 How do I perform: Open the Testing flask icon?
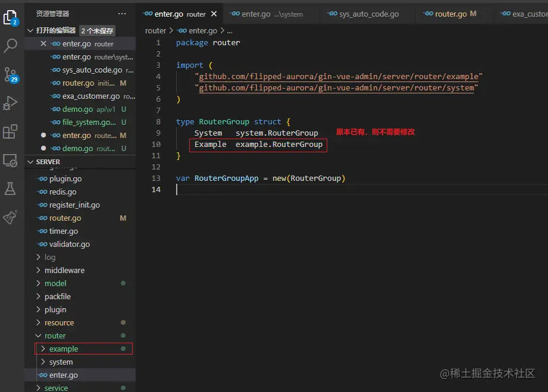click(10, 189)
